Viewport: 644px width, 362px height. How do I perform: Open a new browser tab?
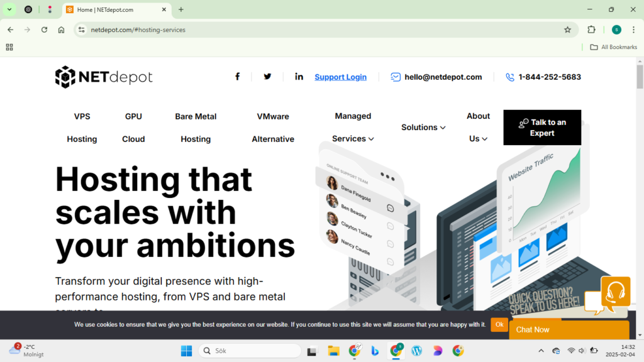point(181,9)
